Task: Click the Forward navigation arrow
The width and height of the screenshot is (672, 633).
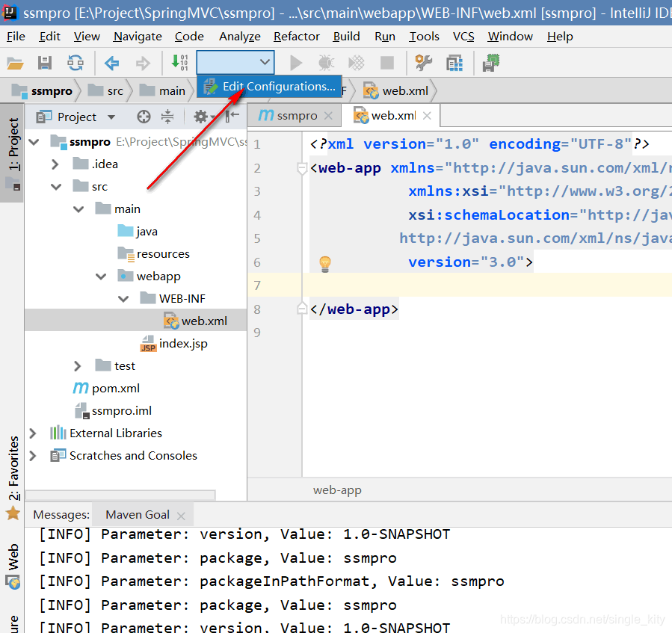Action: click(x=143, y=64)
